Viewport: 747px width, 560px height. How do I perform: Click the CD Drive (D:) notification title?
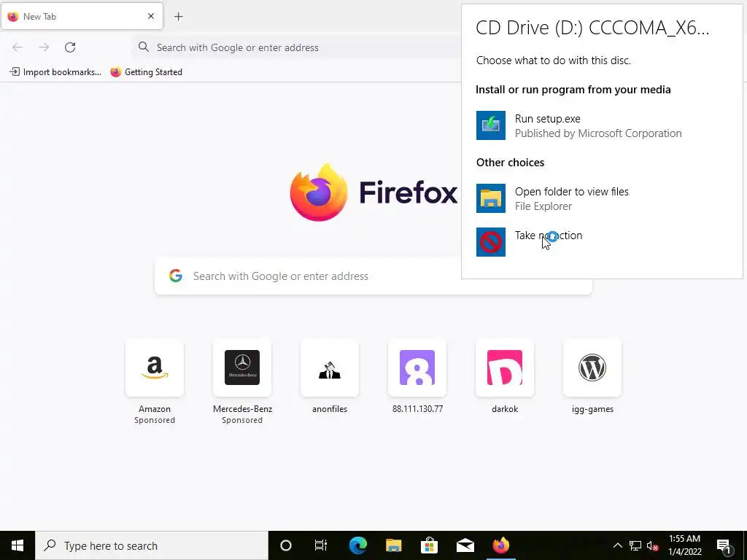[592, 28]
